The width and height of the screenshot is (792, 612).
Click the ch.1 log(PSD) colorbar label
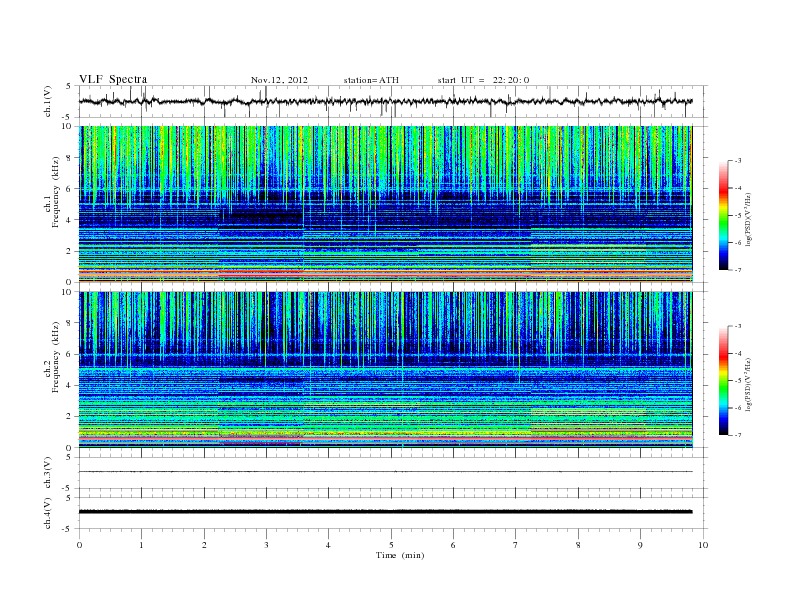pyautogui.click(x=748, y=219)
